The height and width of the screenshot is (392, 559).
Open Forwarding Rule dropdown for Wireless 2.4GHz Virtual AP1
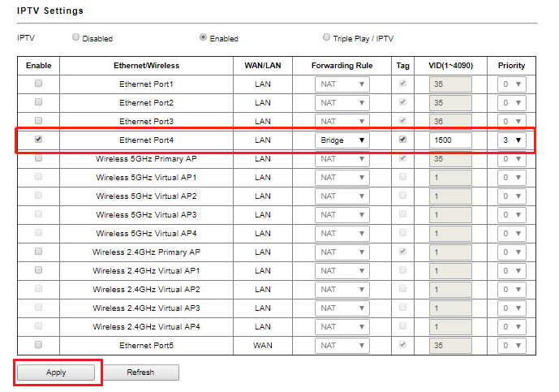pyautogui.click(x=342, y=271)
